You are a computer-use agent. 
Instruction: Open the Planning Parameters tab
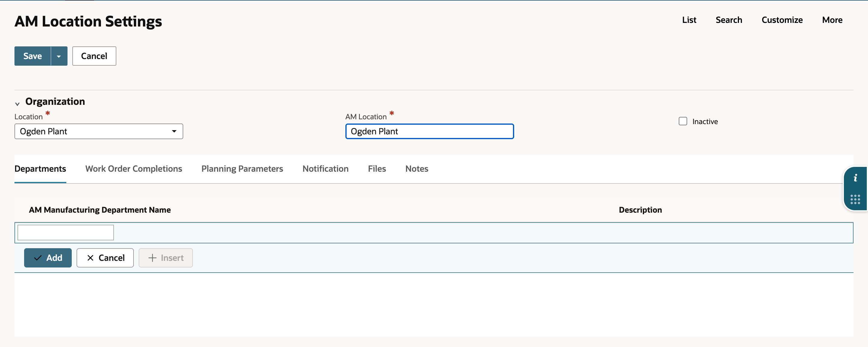coord(242,169)
